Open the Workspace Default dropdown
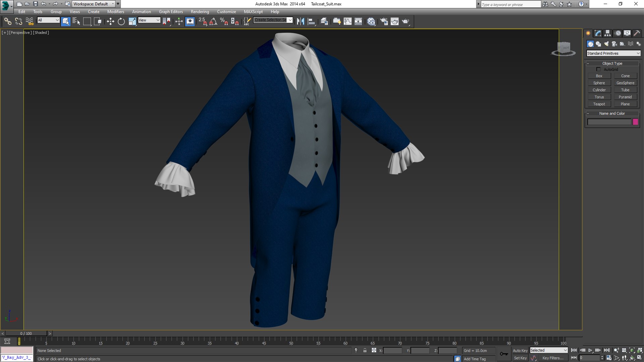The image size is (644, 362). point(94,4)
